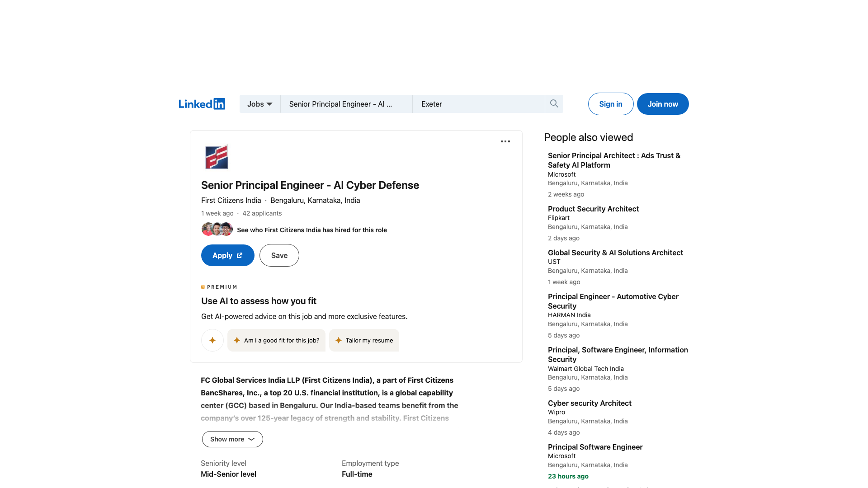Select Tailor my resume chip

point(364,340)
